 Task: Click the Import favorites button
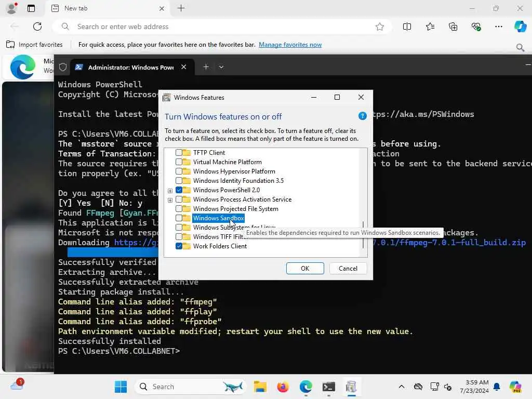click(x=35, y=45)
